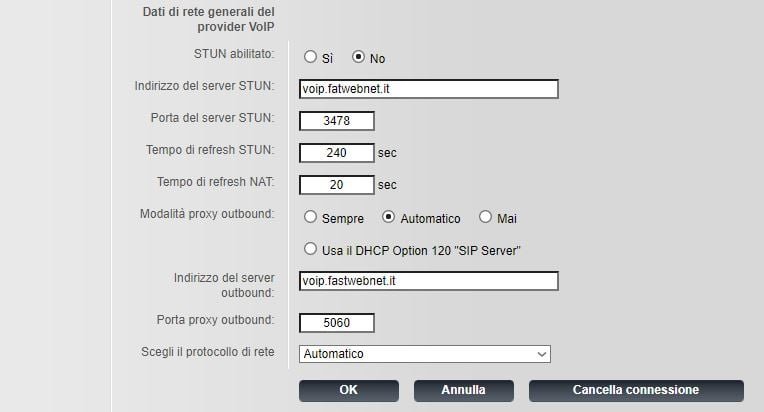Click the Porta del server STUN field
Image resolution: width=764 pixels, height=412 pixels.
pos(337,121)
